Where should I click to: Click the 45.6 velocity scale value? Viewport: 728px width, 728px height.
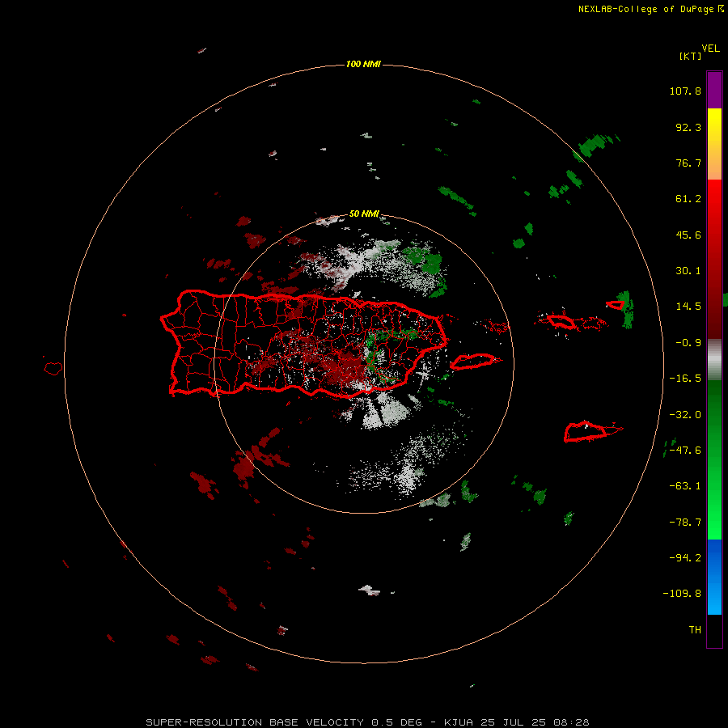688,235
